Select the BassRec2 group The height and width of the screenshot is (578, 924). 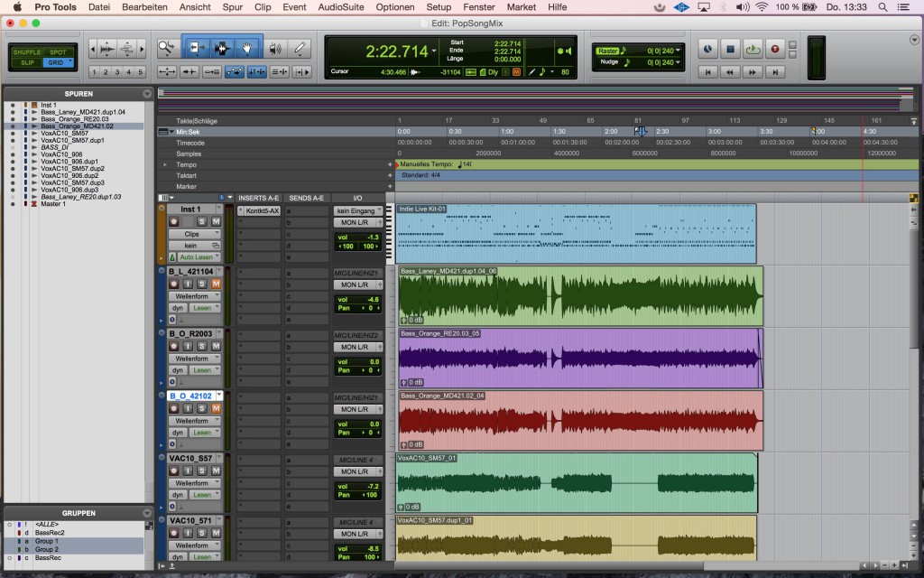pos(50,533)
